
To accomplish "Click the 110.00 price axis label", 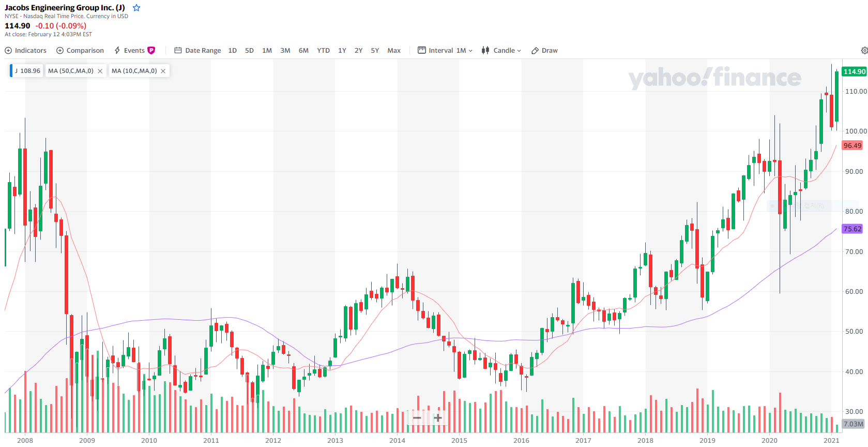I will pyautogui.click(x=856, y=91).
